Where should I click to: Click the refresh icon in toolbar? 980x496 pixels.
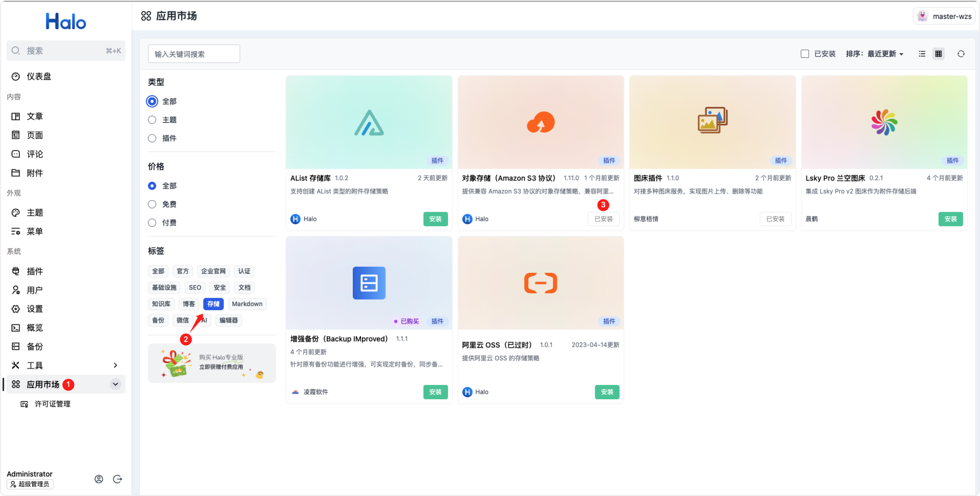(961, 54)
